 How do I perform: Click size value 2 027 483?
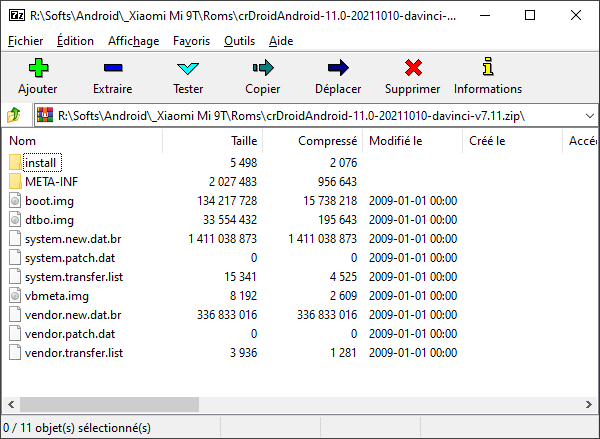tap(233, 182)
